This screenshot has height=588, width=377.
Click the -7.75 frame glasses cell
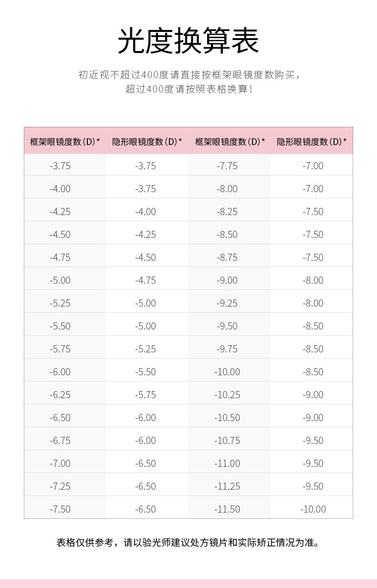(x=227, y=166)
